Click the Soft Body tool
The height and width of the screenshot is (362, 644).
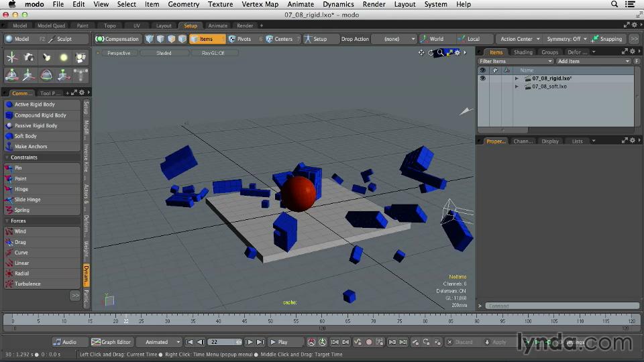point(25,136)
